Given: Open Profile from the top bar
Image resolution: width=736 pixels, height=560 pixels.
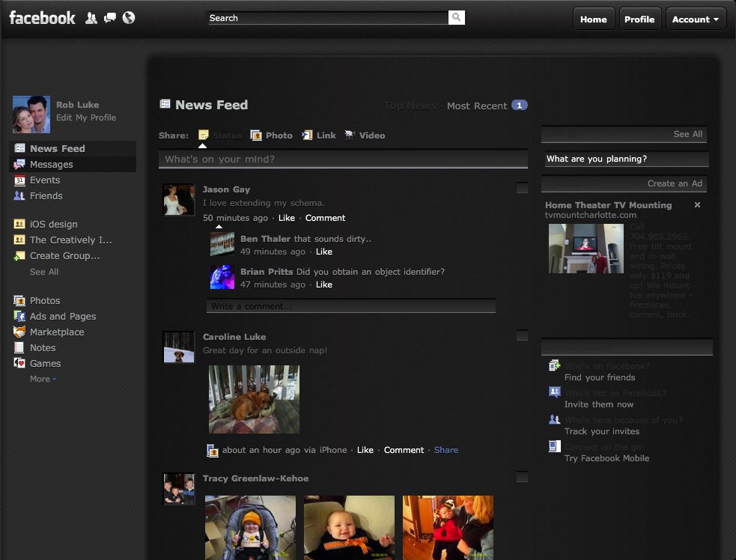Looking at the screenshot, I should (639, 19).
